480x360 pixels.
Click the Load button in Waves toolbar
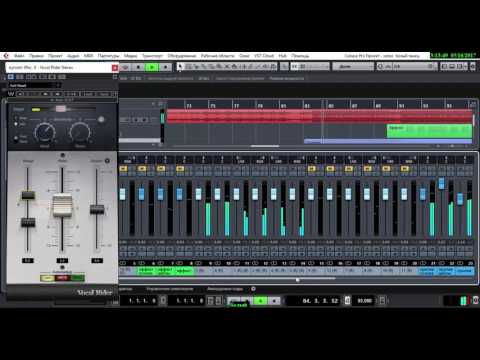[88, 94]
